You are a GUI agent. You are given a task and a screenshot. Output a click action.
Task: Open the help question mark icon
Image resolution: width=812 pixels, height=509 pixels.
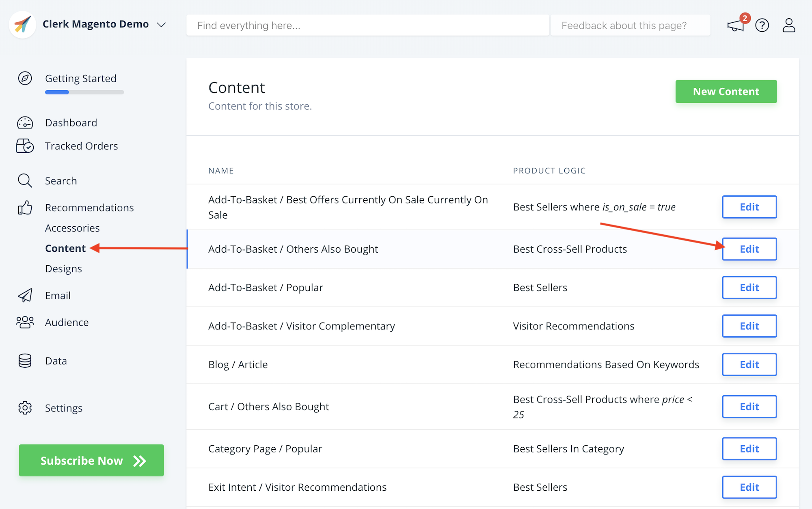[x=762, y=26]
